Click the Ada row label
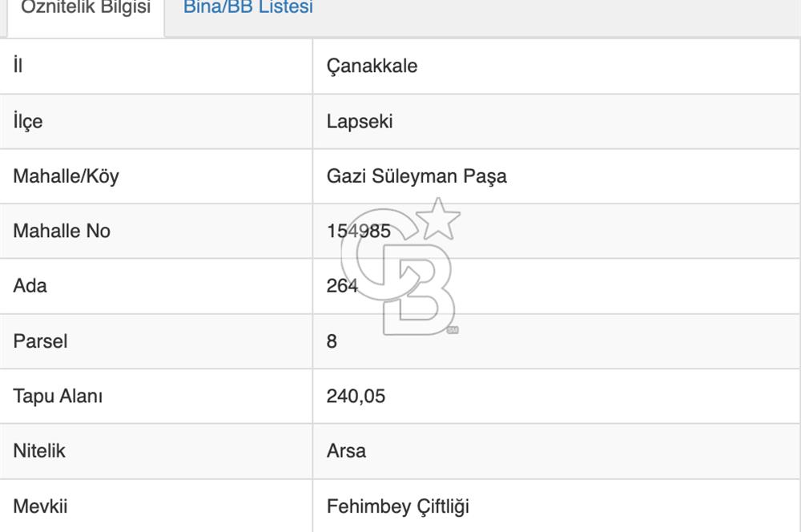Image resolution: width=801 pixels, height=532 pixels. pos(29,286)
